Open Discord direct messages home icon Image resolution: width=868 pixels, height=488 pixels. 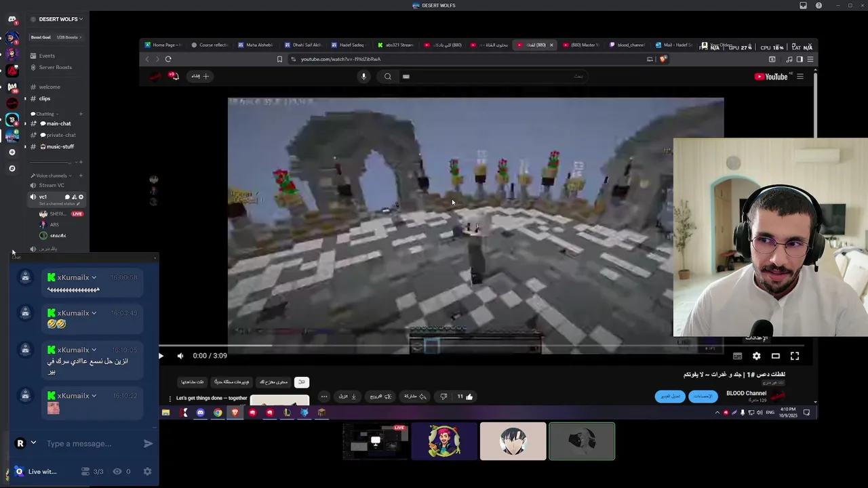tap(12, 19)
